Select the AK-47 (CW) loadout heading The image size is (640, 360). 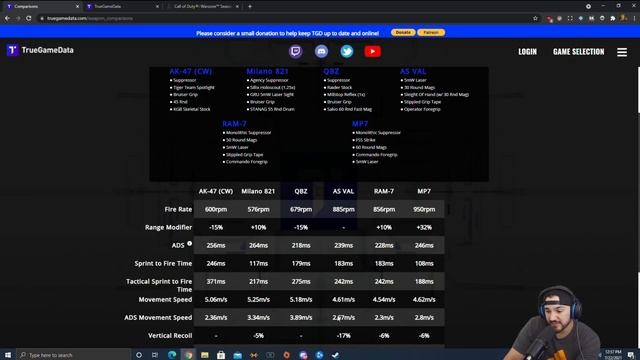(x=191, y=71)
